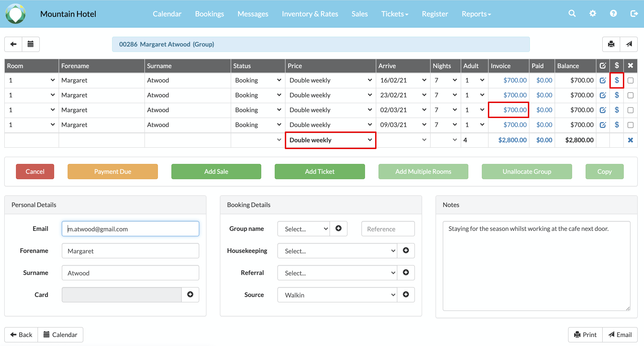Screen dimensions: 644x346
Task: Click the orange Payment Due button
Action: [x=113, y=172]
